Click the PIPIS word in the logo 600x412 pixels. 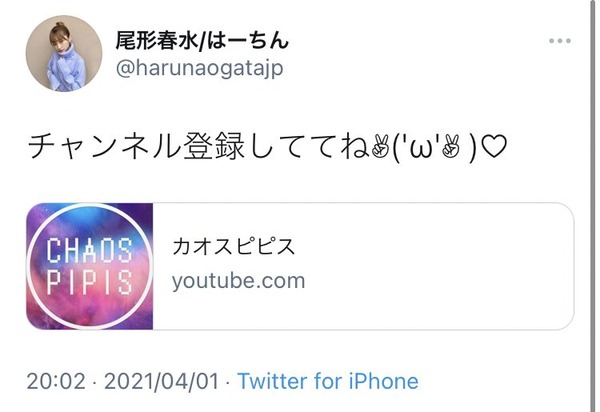(x=90, y=282)
